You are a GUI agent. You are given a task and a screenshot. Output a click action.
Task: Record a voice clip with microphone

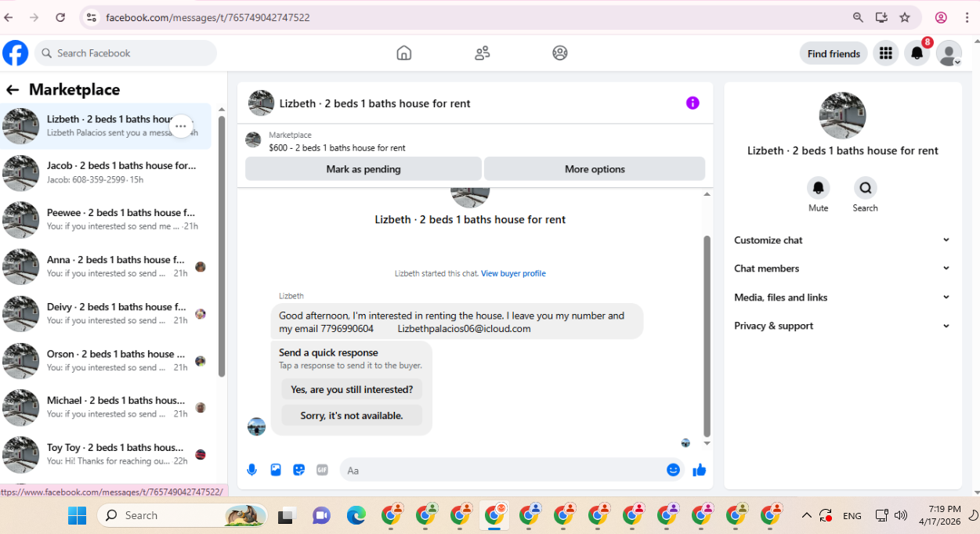pos(252,470)
